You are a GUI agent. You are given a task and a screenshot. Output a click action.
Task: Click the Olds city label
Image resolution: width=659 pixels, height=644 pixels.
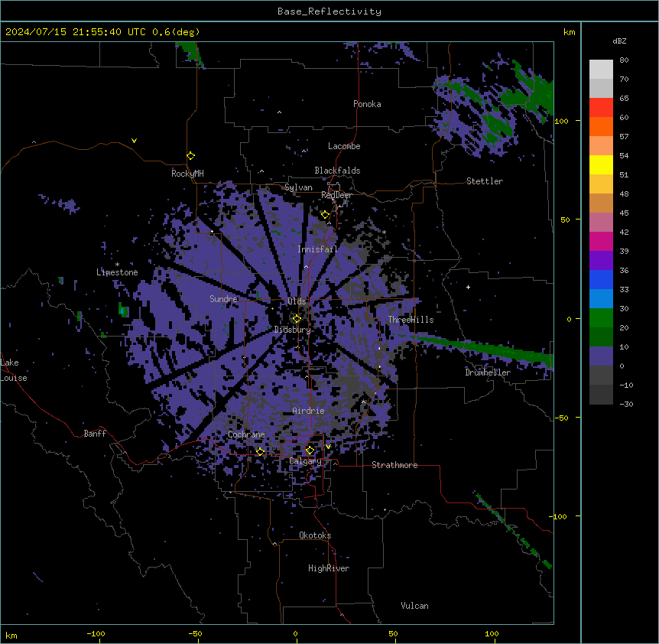click(297, 301)
